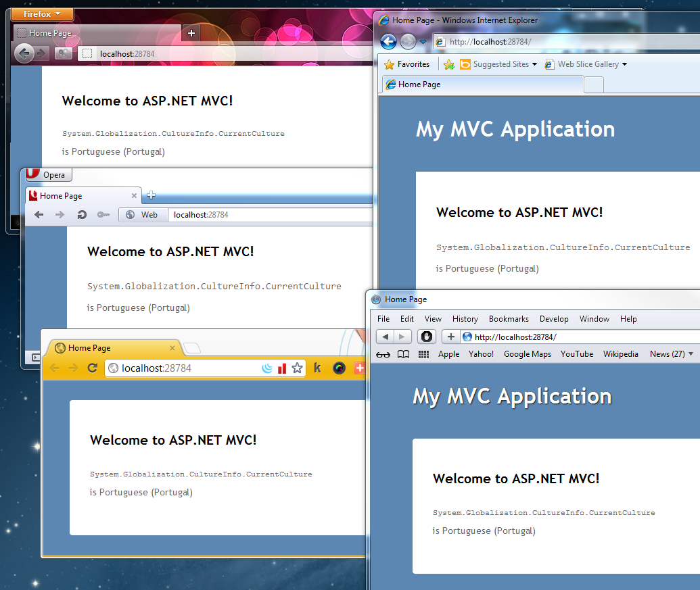Go back in Safari
The image size is (700, 590).
pyautogui.click(x=386, y=337)
